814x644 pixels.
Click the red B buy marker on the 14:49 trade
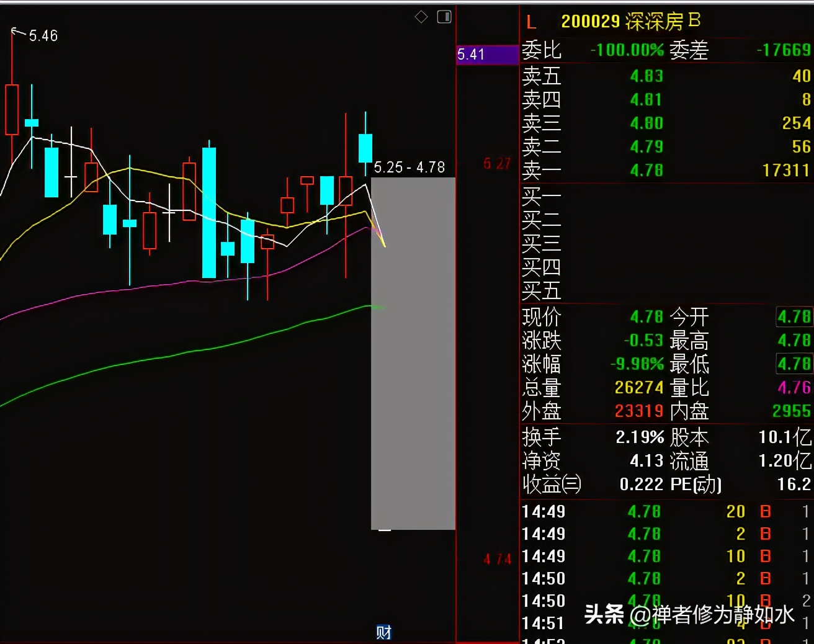point(765,511)
